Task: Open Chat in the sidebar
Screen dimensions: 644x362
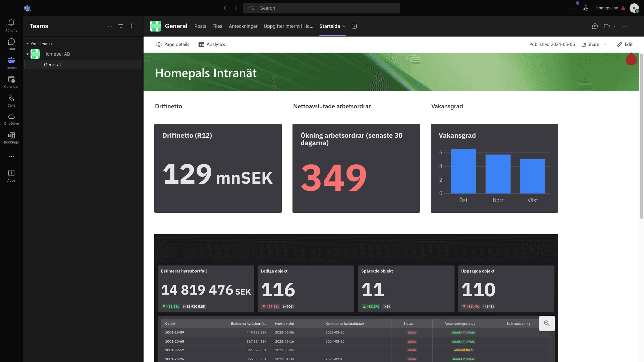Action: [11, 44]
